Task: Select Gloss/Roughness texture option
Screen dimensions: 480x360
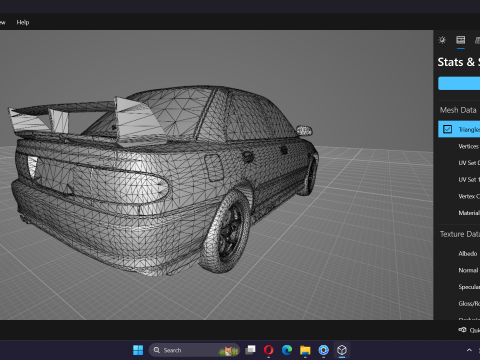Action: click(469, 304)
